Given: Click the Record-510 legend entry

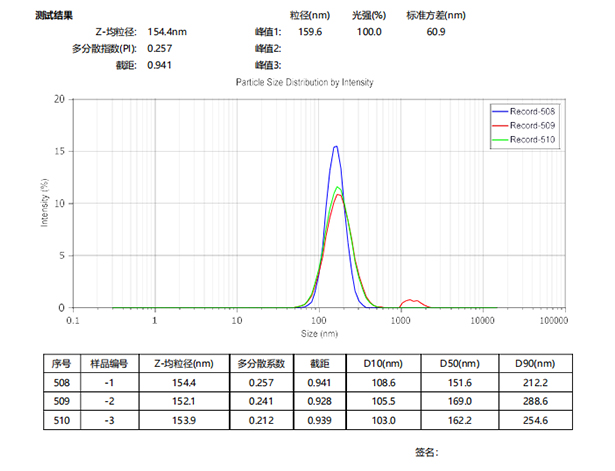Looking at the screenshot, I should [x=531, y=140].
